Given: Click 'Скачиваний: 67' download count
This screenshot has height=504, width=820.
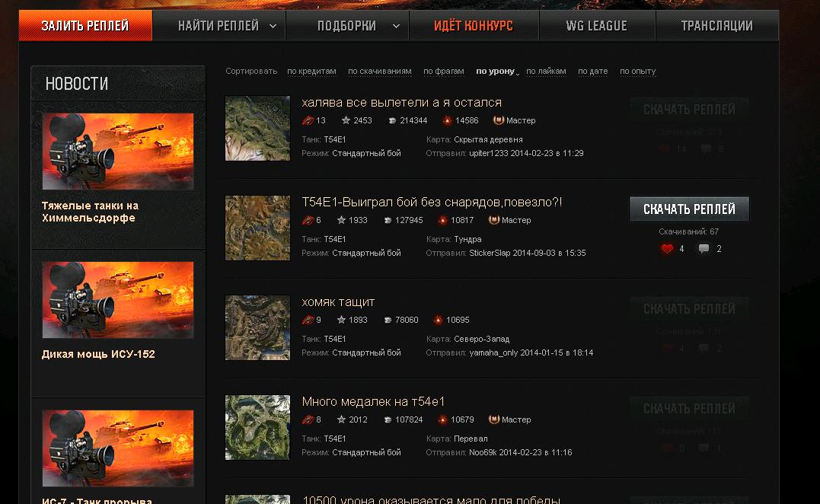Looking at the screenshot, I should pyautogui.click(x=689, y=231).
